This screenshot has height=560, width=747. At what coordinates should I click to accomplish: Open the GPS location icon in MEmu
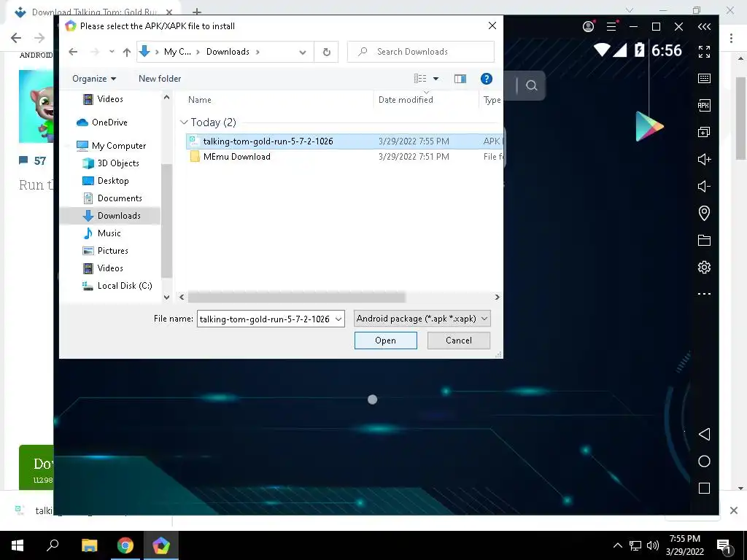point(704,213)
